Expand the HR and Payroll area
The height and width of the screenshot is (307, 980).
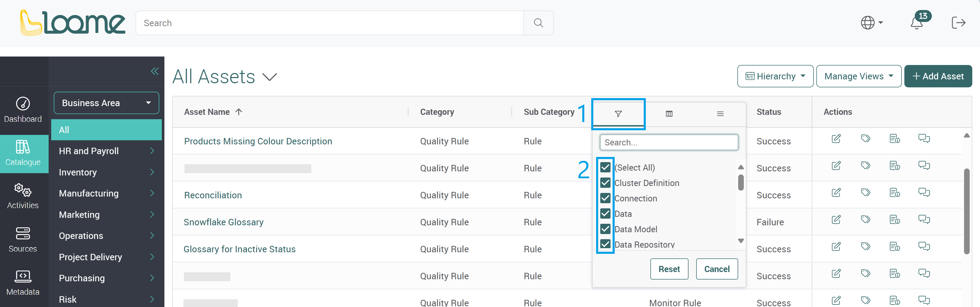(x=152, y=151)
